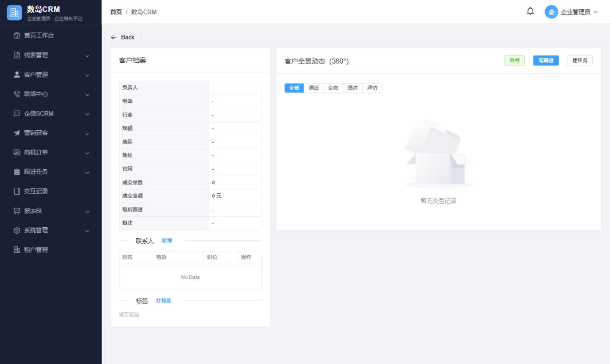Expand the 系统管理 submenu chevron

tap(87, 231)
